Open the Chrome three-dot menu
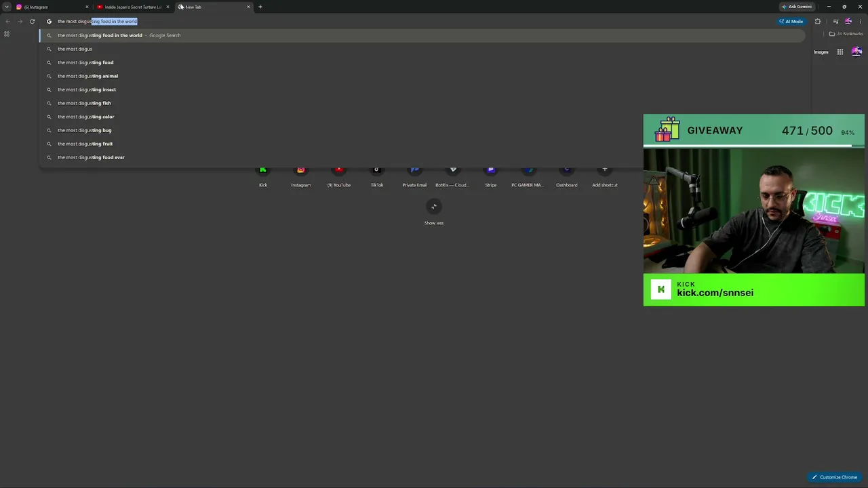This screenshot has width=868, height=488. click(860, 22)
